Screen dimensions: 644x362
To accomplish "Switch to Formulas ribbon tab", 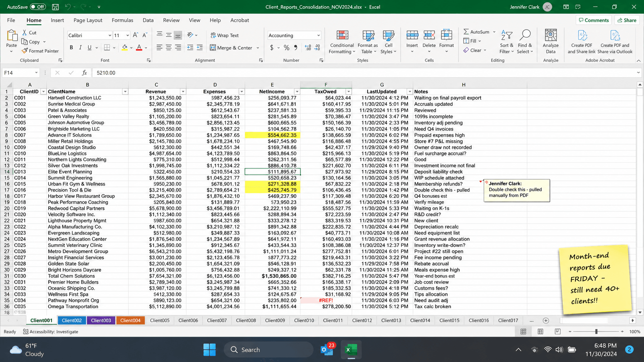I will [122, 20].
